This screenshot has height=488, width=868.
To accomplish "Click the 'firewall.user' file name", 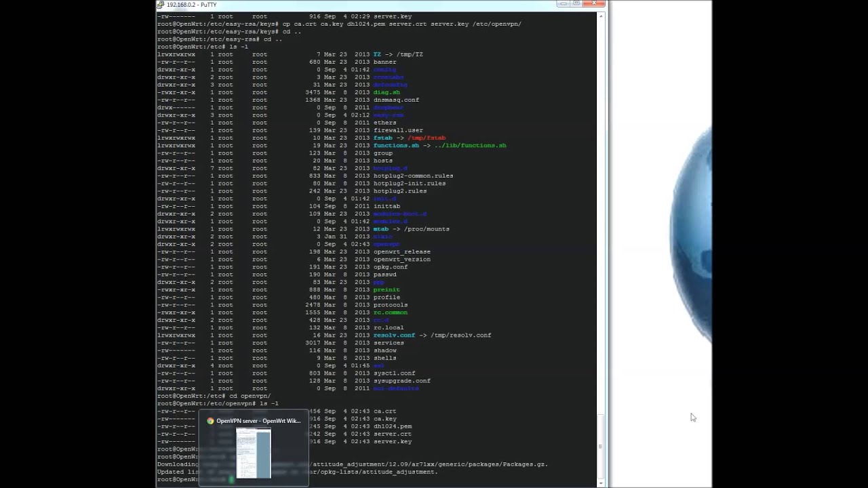I will click(x=398, y=130).
